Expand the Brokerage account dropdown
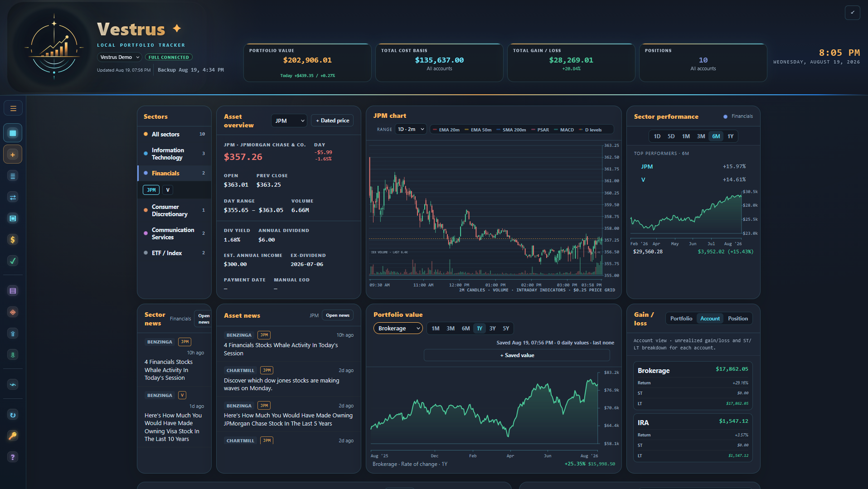 coord(398,329)
